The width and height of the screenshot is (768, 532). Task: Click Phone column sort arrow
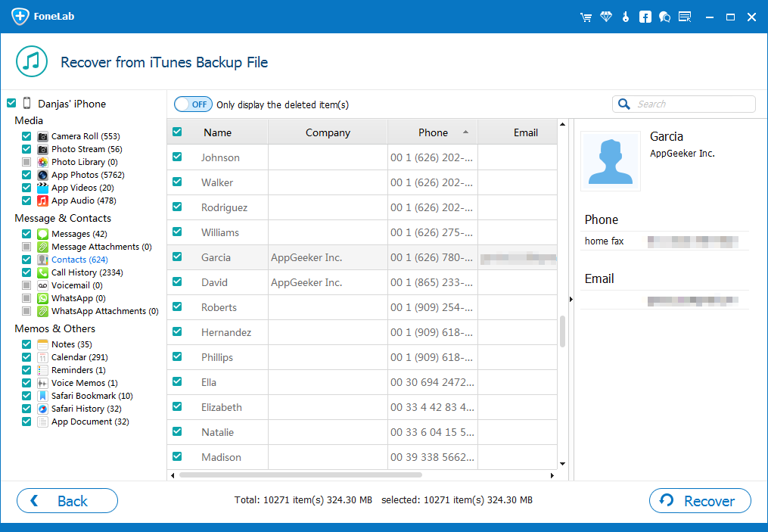(x=465, y=132)
